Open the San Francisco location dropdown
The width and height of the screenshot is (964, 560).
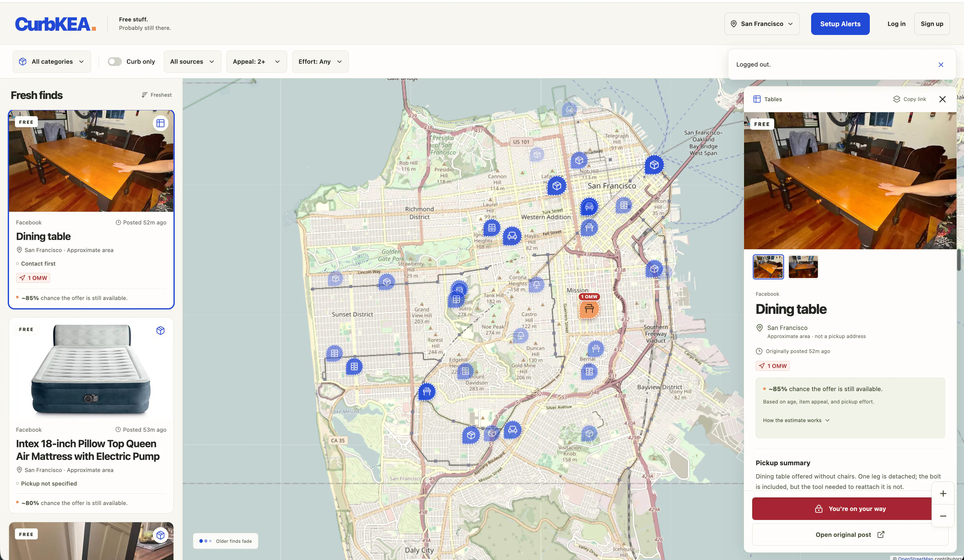tap(761, 24)
